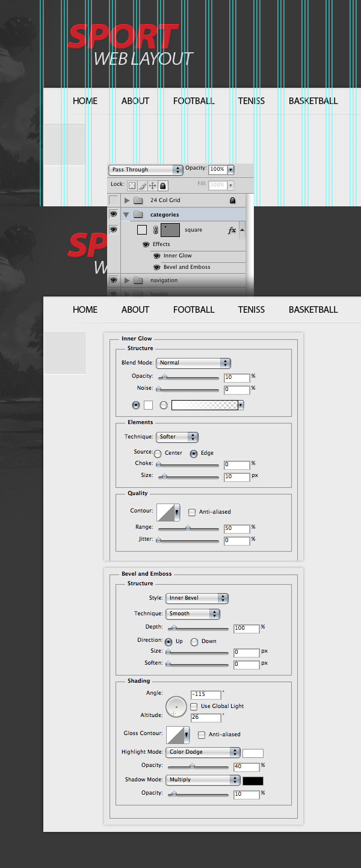This screenshot has width=361, height=868.
Task: Toggle the Inner Glow effect eye
Action: [157, 256]
